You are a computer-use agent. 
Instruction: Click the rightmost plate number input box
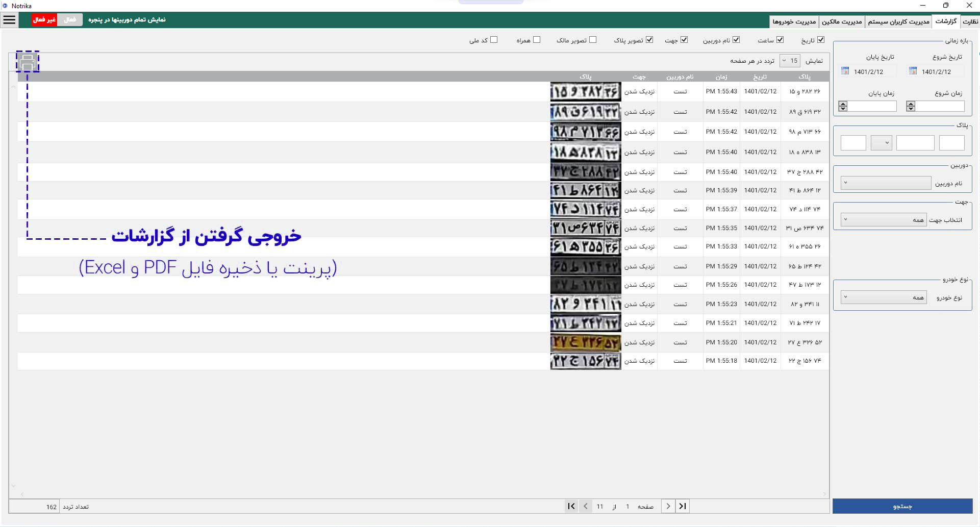pos(951,143)
